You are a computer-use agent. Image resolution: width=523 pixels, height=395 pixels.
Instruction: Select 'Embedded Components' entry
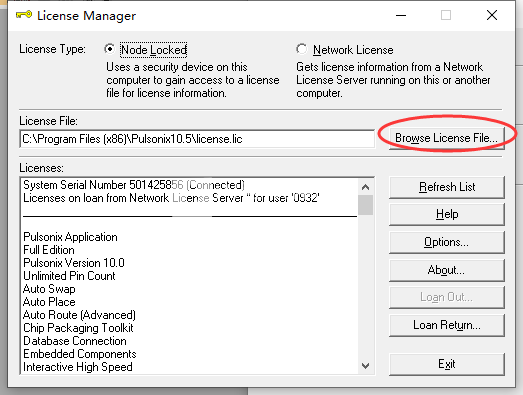[x=80, y=354]
